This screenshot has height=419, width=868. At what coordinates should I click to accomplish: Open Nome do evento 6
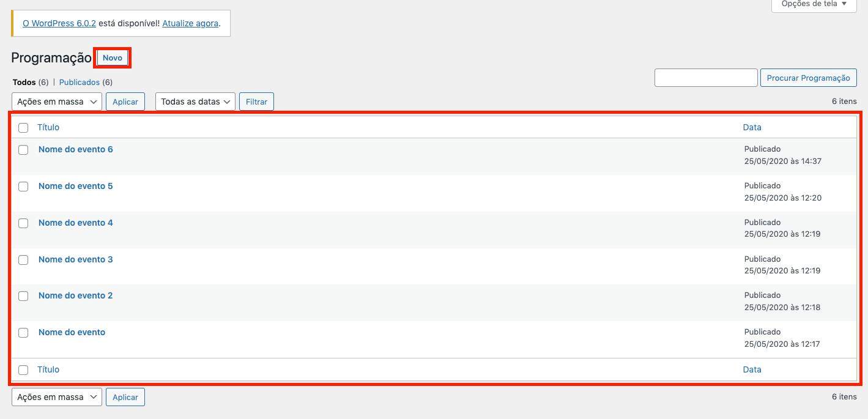tap(75, 149)
